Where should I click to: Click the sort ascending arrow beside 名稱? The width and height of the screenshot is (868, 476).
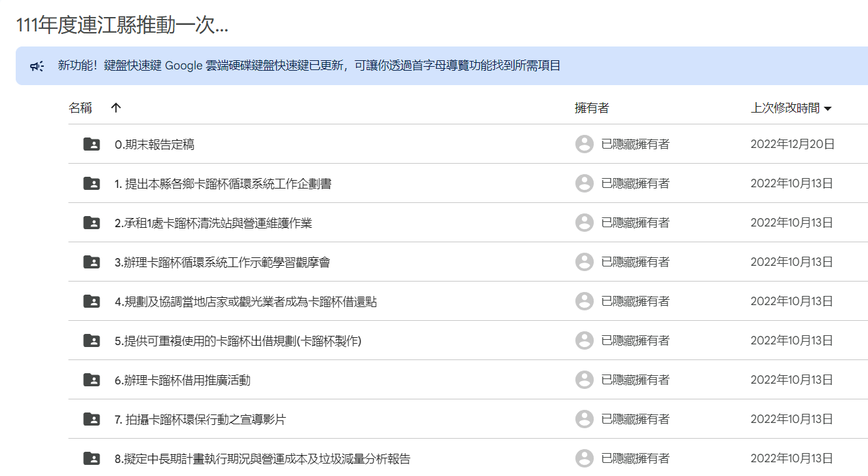(116, 108)
